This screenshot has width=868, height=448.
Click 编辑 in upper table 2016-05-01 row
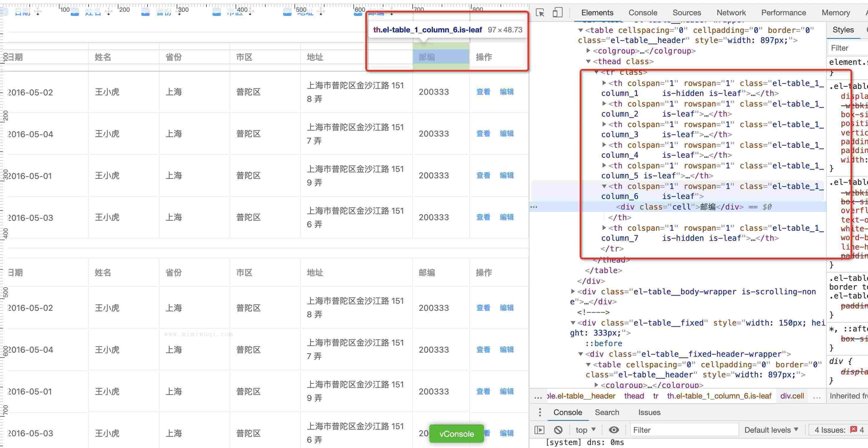coord(506,175)
